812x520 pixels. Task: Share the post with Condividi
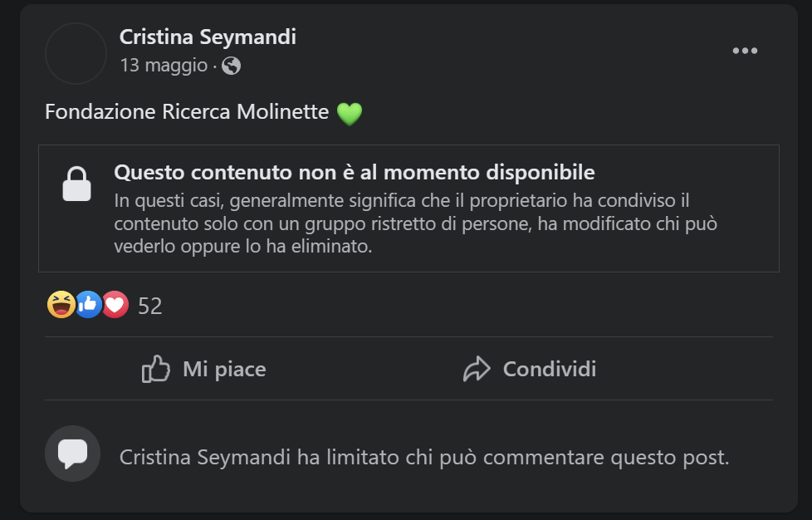point(549,369)
